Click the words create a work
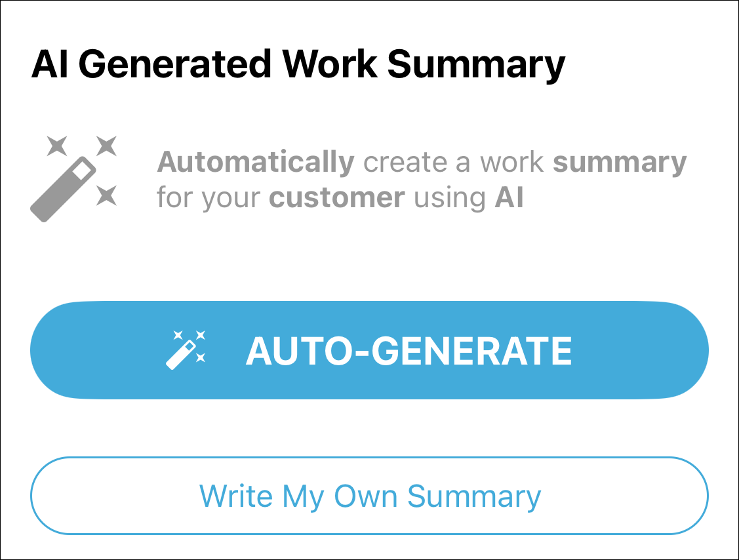Viewport: 739px width, 560px height. click(x=453, y=163)
